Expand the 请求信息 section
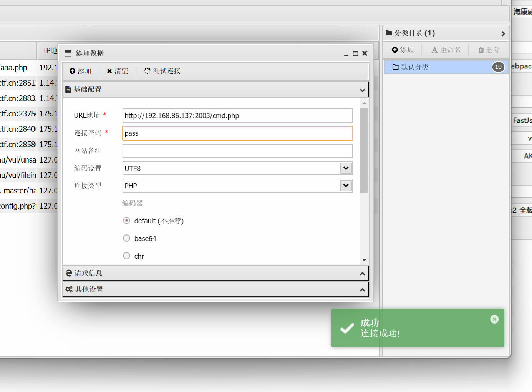Screen dimensions: 532x392 click(x=215, y=273)
